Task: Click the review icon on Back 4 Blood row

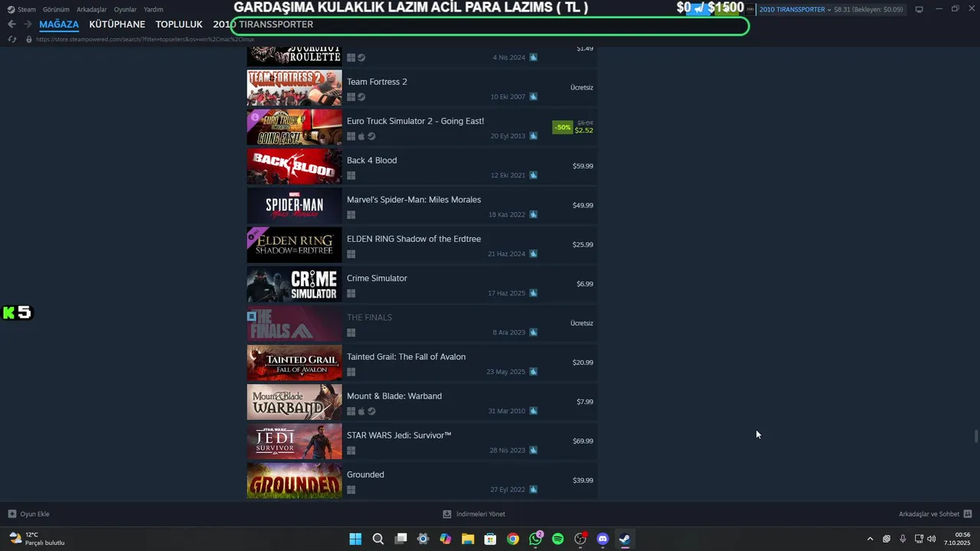Action: click(533, 175)
